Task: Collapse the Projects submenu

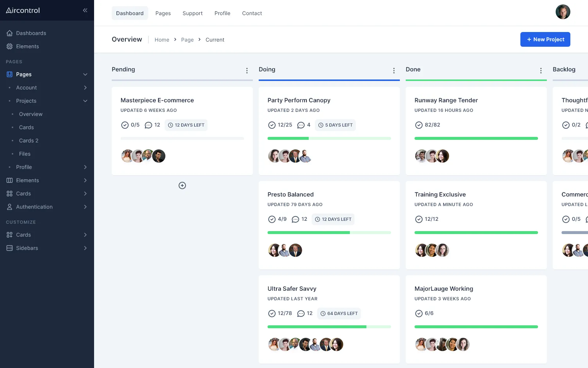Action: tap(85, 101)
